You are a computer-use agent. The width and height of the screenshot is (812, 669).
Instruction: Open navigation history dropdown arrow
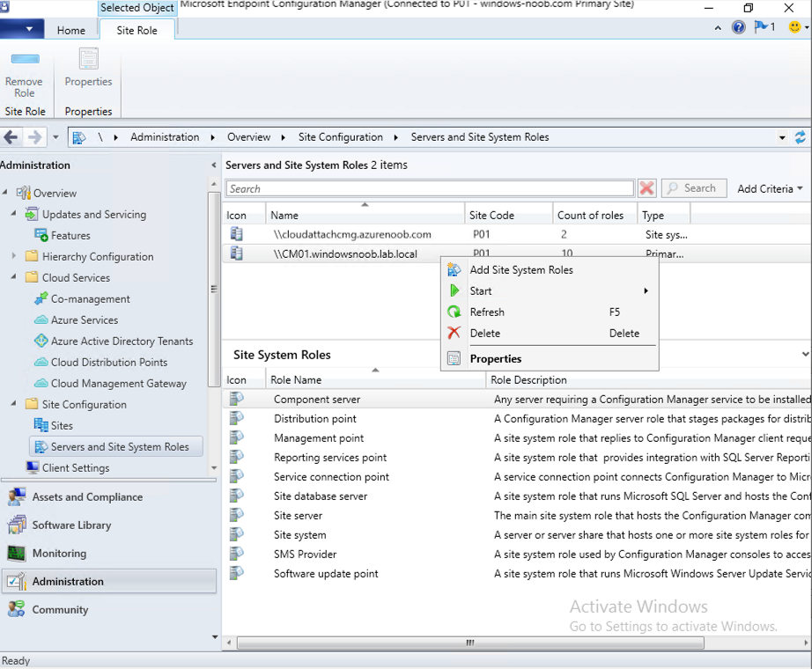point(55,137)
